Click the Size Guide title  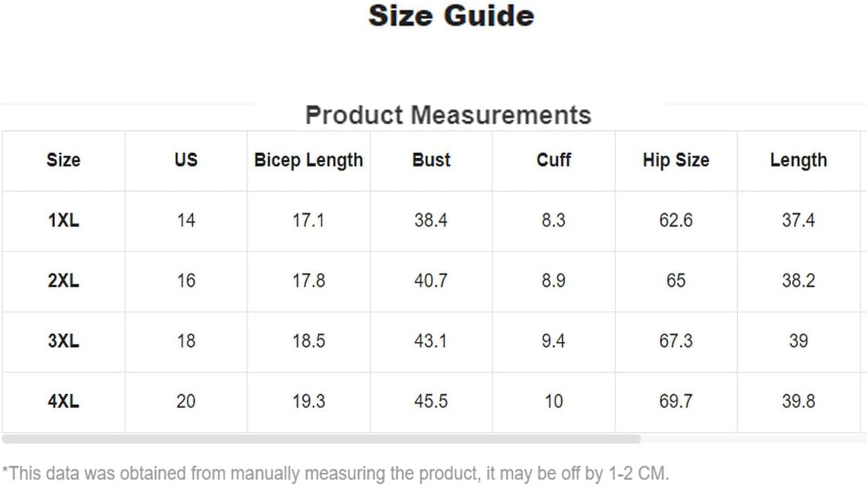[x=451, y=16]
